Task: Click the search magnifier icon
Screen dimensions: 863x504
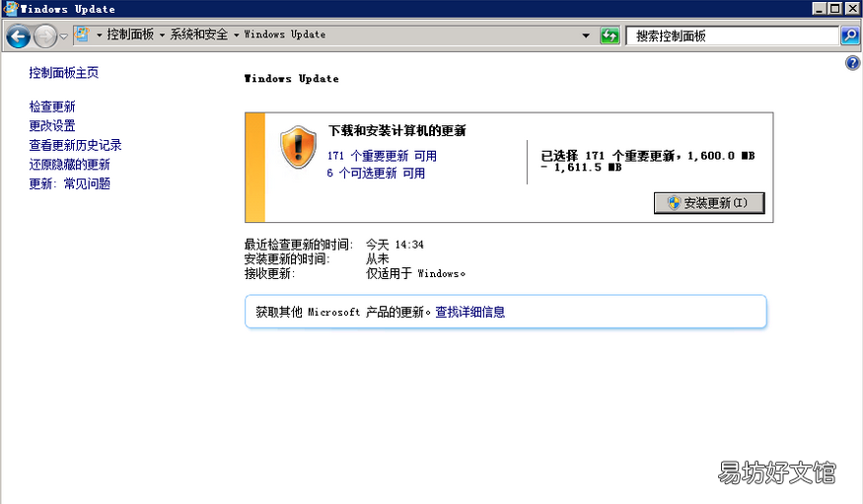Action: click(850, 36)
